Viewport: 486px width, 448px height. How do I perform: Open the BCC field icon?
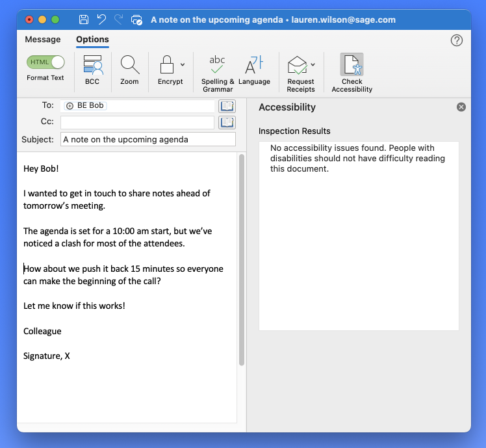[x=92, y=66]
